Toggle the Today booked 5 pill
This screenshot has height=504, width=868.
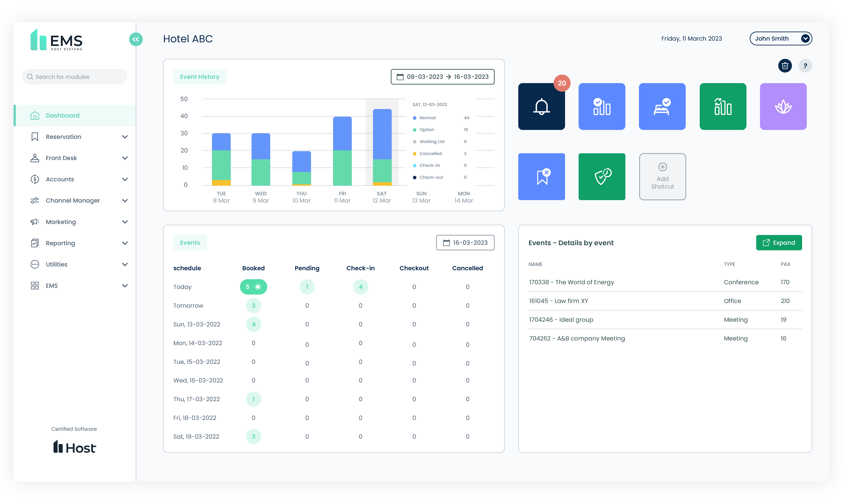pos(253,287)
